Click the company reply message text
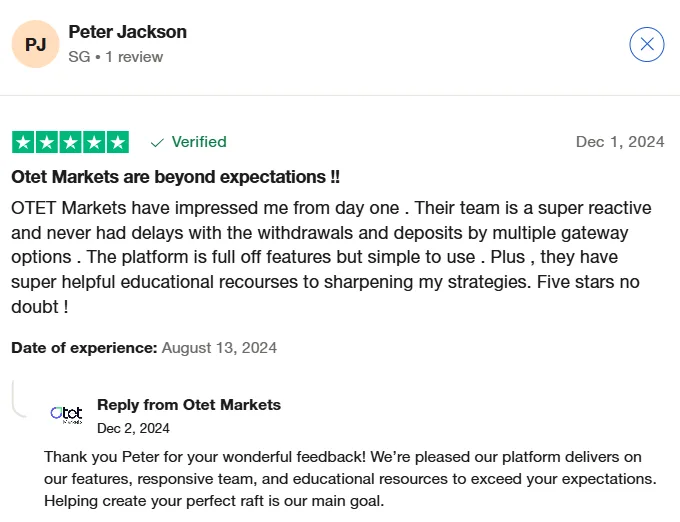Screen dimensions: 680x522 point(350,478)
